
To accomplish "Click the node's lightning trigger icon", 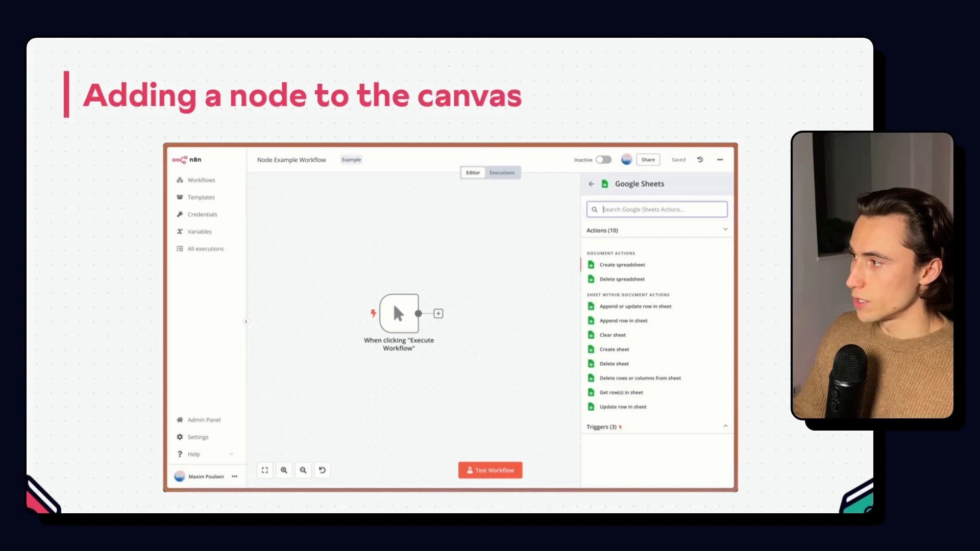I will click(x=373, y=313).
